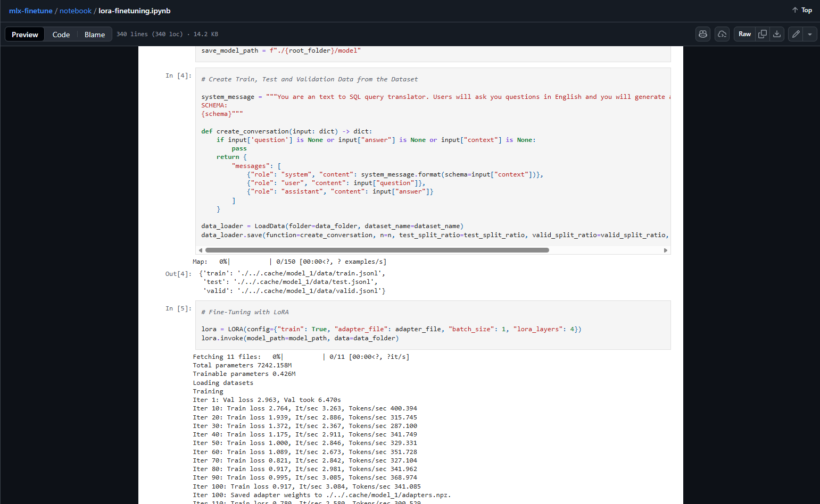Navigate to the notebook folder breadcrumb
Screen dimensions: 820x504
tap(76, 11)
